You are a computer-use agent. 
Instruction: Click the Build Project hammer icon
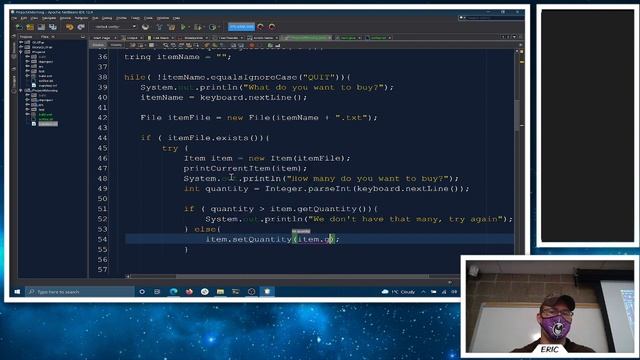160,27
